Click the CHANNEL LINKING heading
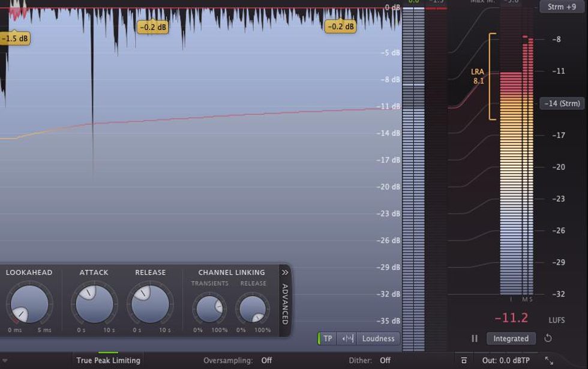588x369 pixels. [232, 272]
